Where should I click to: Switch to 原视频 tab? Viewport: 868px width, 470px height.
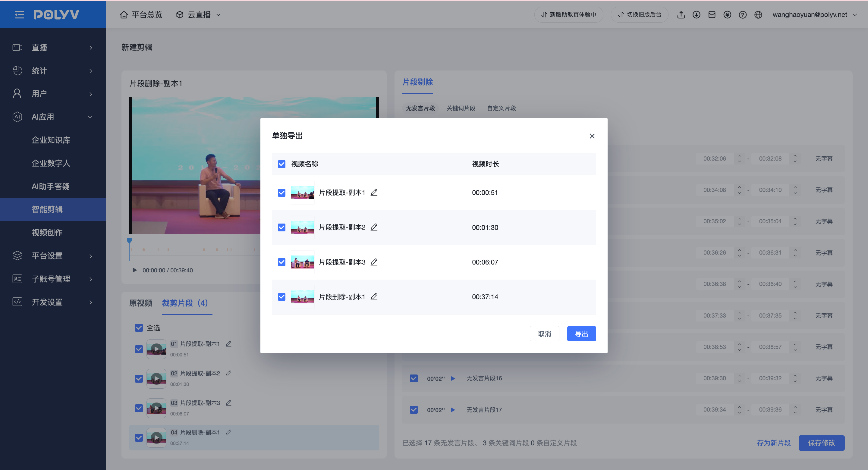pyautogui.click(x=141, y=303)
